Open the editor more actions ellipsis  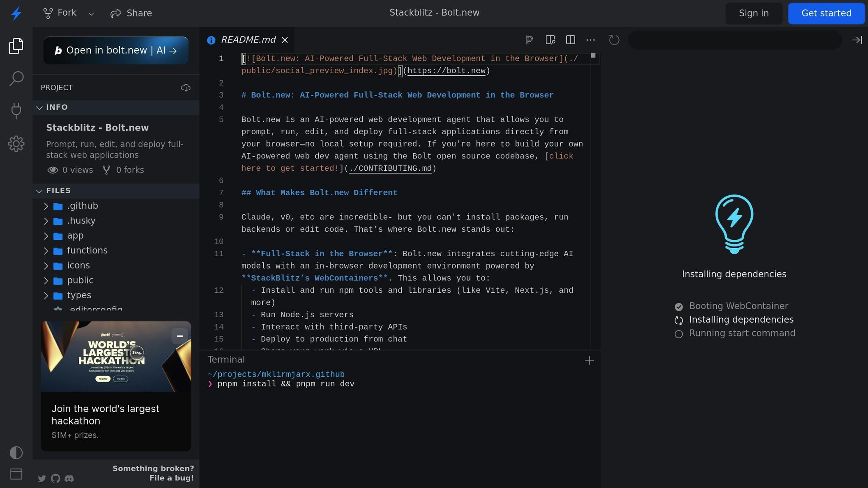point(590,40)
